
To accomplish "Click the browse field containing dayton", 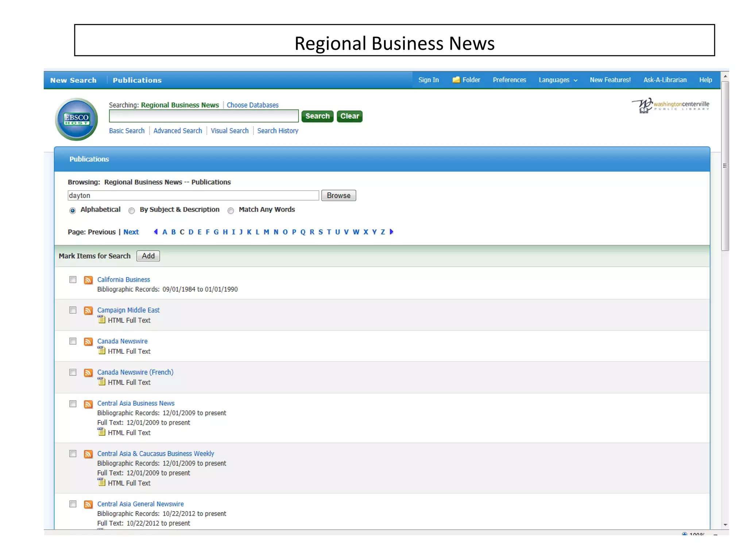I will [x=193, y=195].
